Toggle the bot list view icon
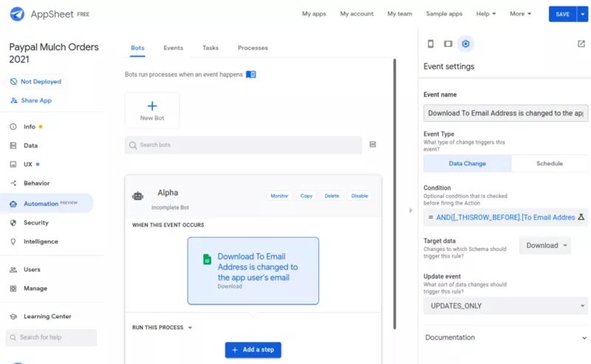The width and height of the screenshot is (591, 364). point(372,145)
